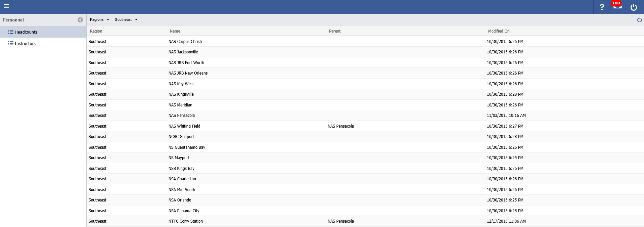
Task: Expand the Southeast dropdown filter
Action: pyautogui.click(x=126, y=20)
